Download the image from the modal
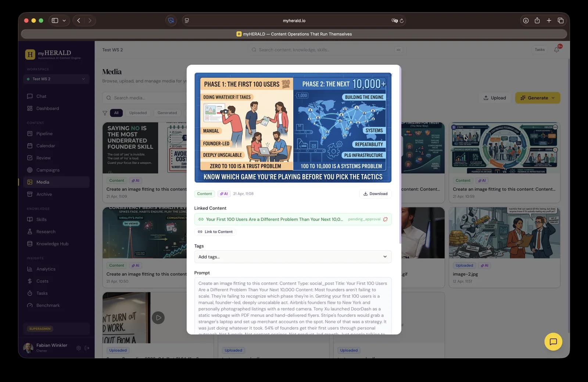This screenshot has width=588, height=382. click(x=375, y=194)
